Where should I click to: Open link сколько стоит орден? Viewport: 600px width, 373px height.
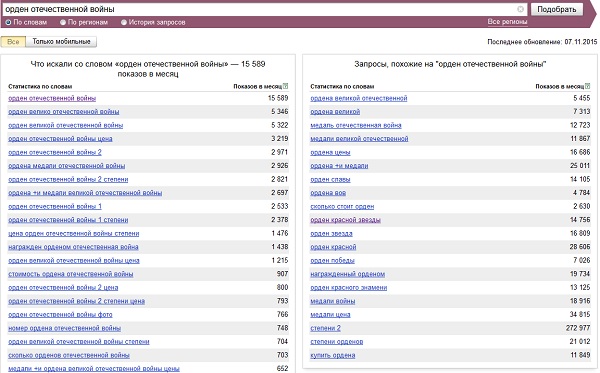(x=342, y=207)
